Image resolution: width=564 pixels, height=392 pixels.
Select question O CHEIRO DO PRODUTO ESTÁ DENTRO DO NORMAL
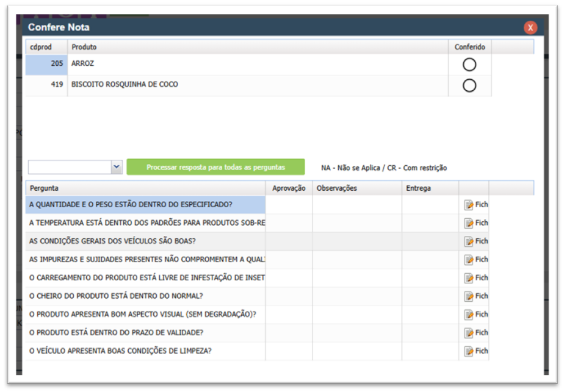tap(116, 296)
